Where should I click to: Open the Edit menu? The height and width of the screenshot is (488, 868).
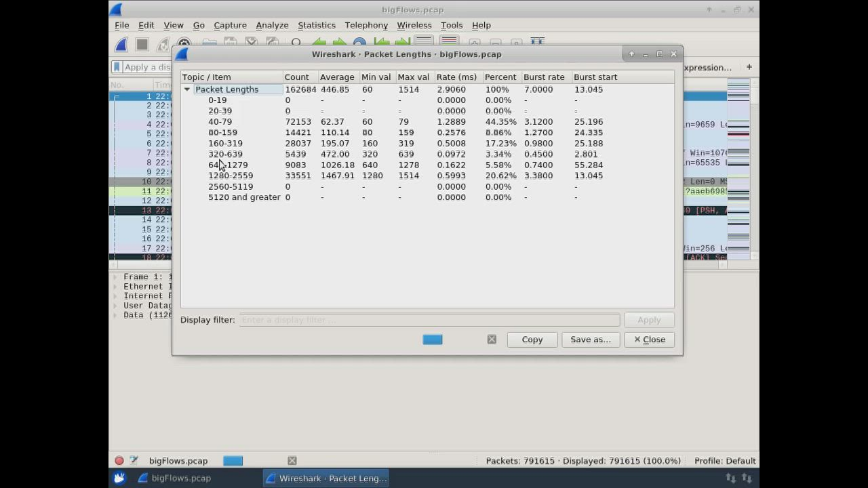click(146, 25)
